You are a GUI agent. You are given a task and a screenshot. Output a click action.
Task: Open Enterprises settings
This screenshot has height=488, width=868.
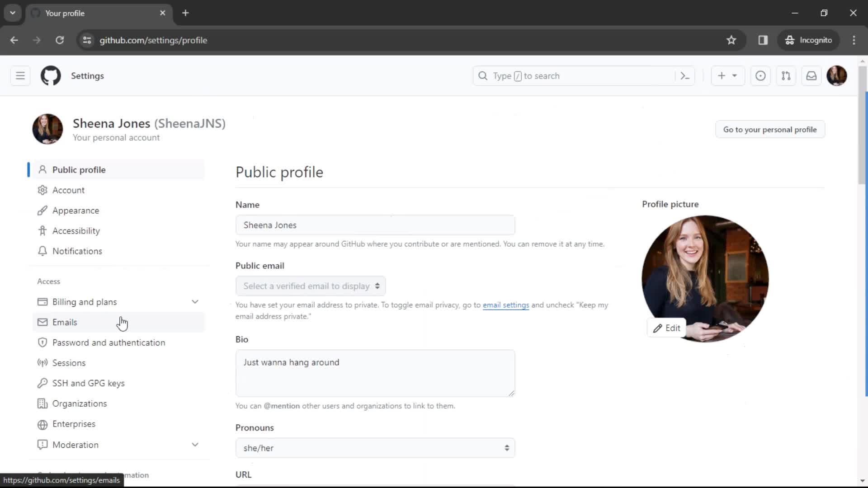coord(118,424)
